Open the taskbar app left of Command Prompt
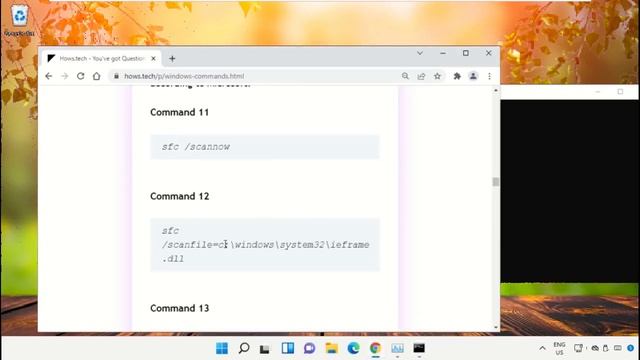The height and width of the screenshot is (360, 640). tap(397, 348)
